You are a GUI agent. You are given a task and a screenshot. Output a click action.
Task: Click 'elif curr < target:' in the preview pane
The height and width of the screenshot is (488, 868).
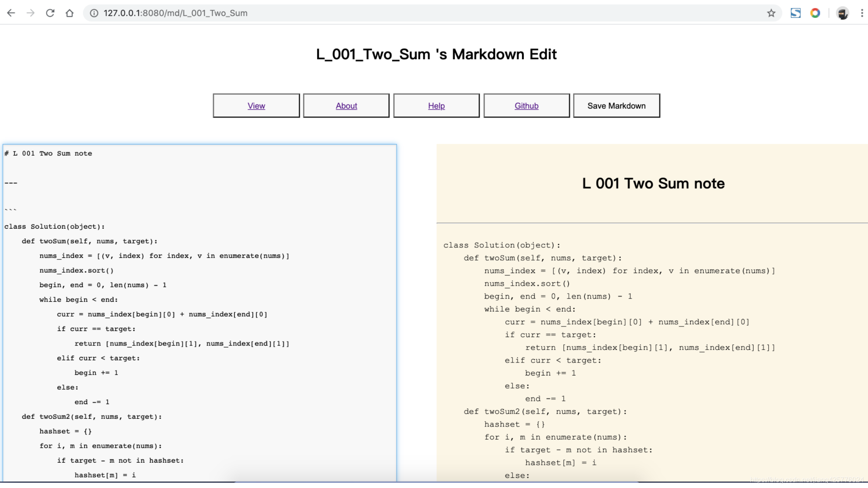[553, 360]
